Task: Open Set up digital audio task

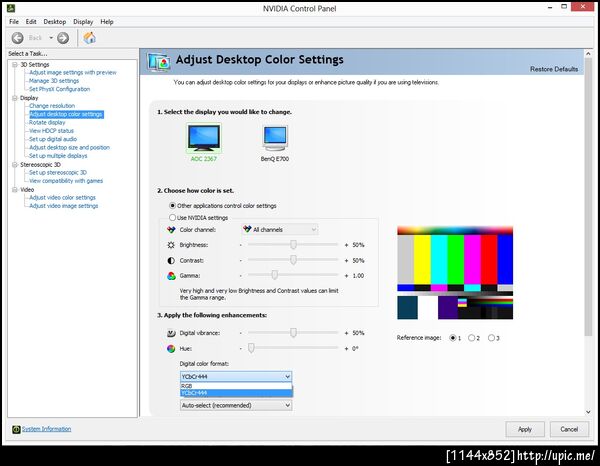Action: click(53, 139)
